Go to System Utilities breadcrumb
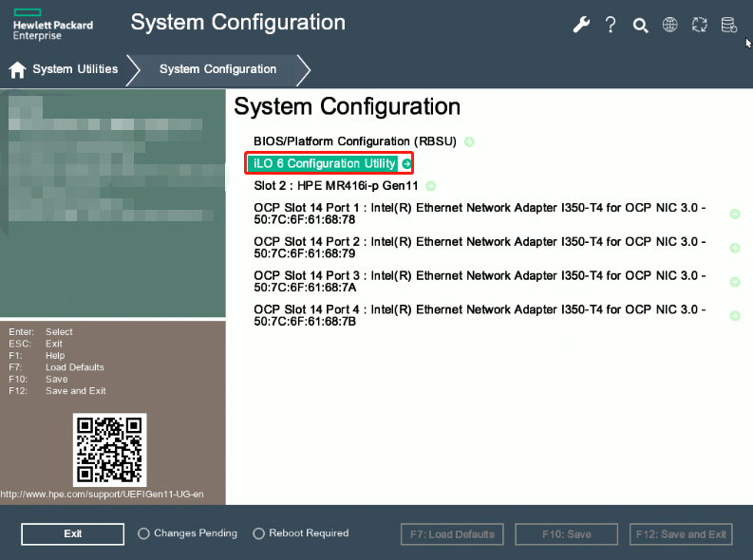Viewport: 753px width, 560px height. pyautogui.click(x=75, y=69)
